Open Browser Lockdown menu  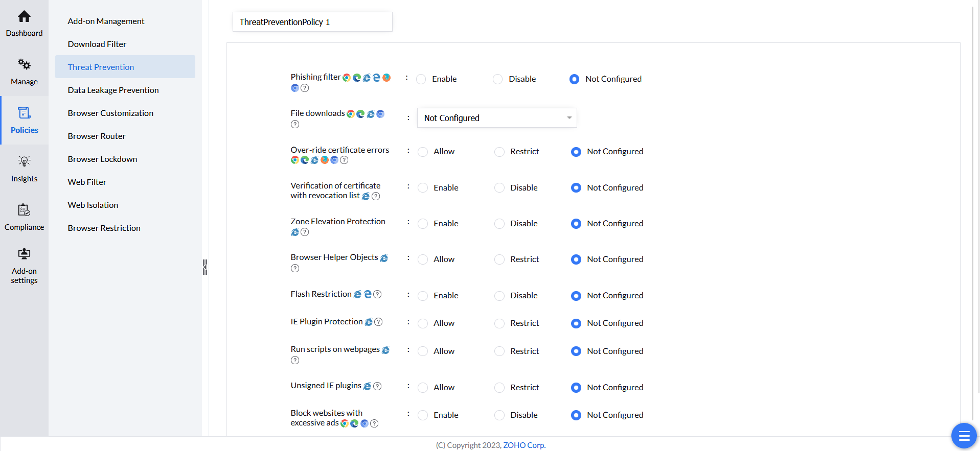pos(102,159)
